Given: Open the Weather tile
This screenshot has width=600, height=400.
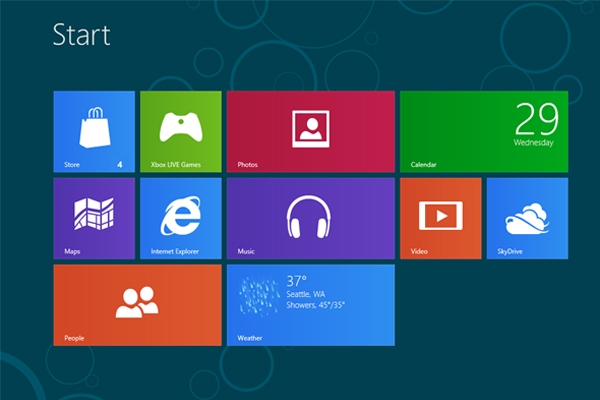Looking at the screenshot, I should pos(311,305).
